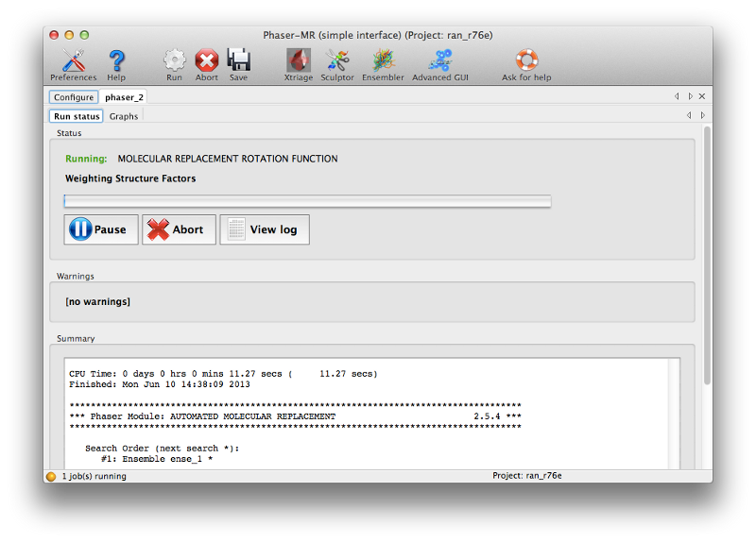756x543 pixels.
Task: Click the main panel vertical scrollbar
Action: [x=707, y=255]
